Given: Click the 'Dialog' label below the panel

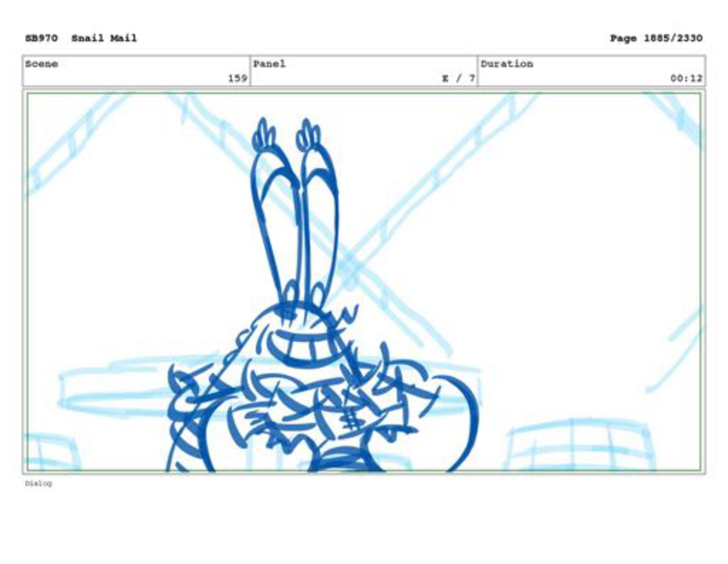Looking at the screenshot, I should (x=38, y=483).
